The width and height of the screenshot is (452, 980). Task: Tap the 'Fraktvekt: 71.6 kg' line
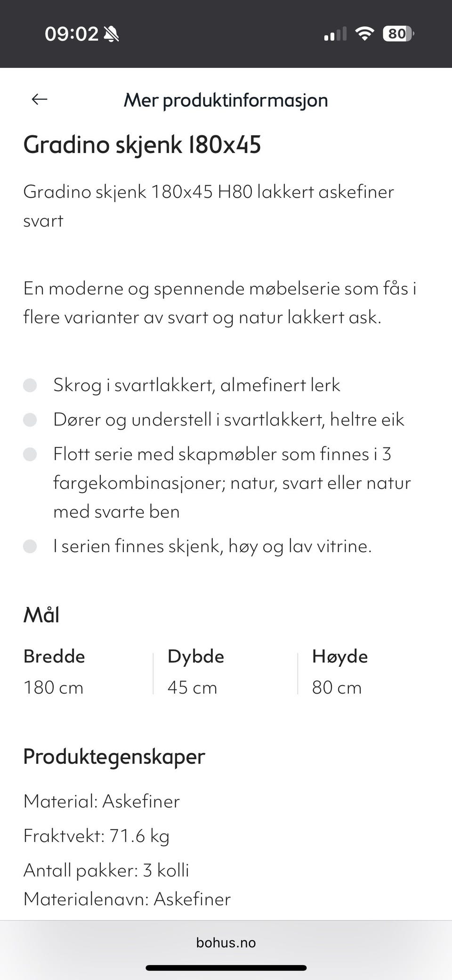tap(97, 836)
